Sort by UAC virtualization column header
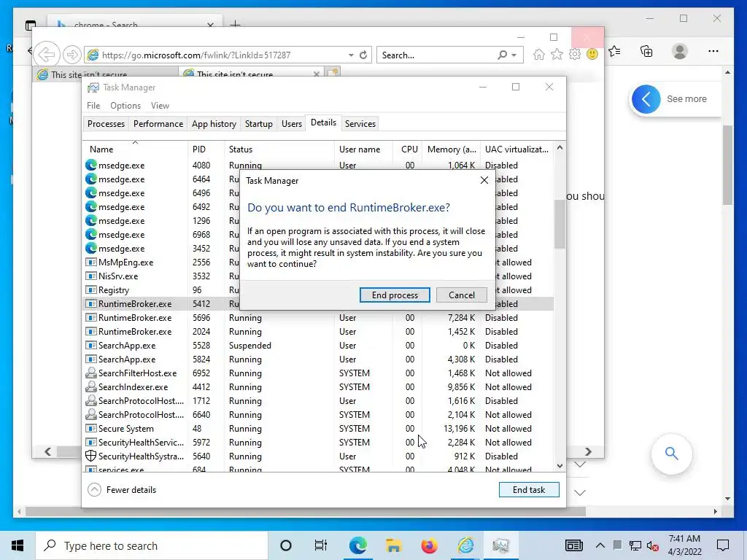The image size is (747, 560). coord(517,149)
